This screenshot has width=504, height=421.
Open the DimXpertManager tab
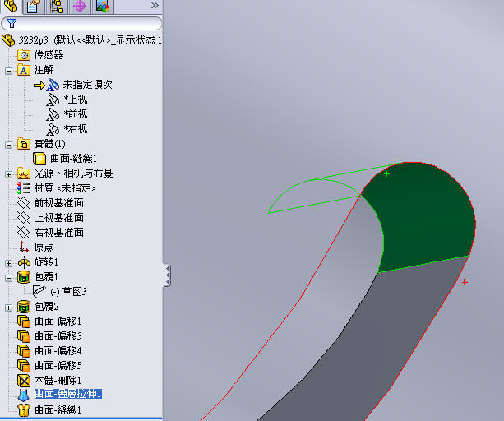[80, 6]
